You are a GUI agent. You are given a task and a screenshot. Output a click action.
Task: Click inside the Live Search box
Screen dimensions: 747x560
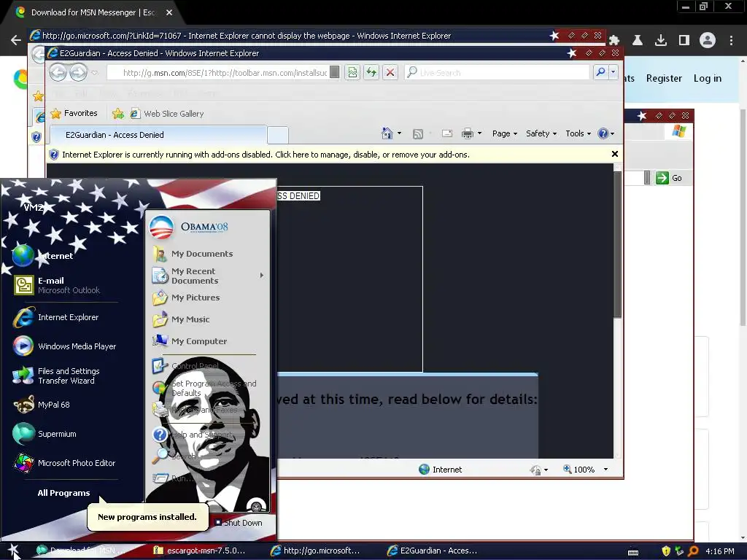(498, 72)
